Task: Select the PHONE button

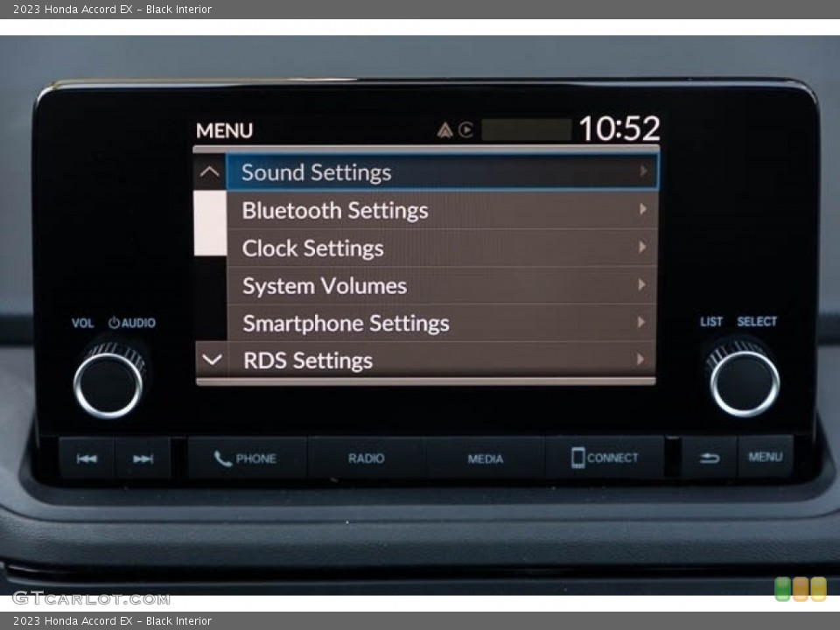Action: pyautogui.click(x=247, y=458)
